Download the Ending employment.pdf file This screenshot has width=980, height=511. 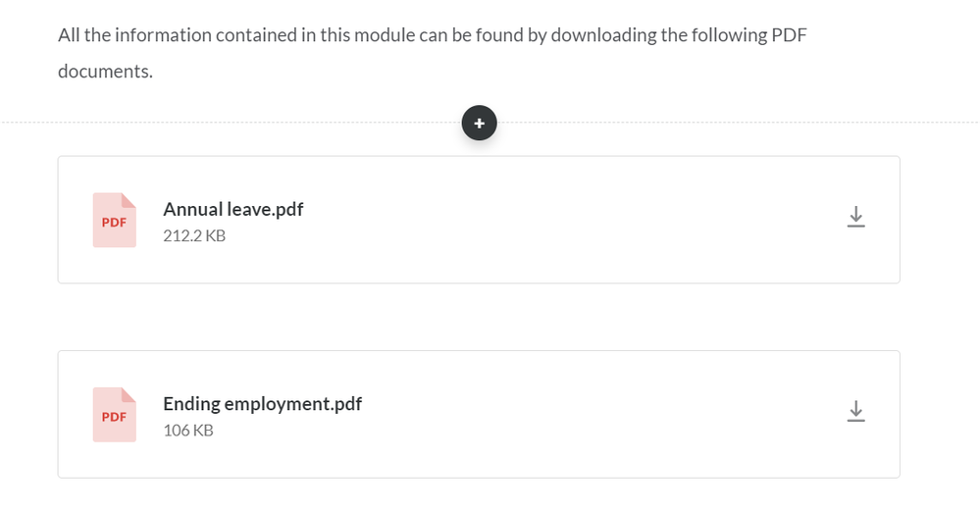click(855, 412)
